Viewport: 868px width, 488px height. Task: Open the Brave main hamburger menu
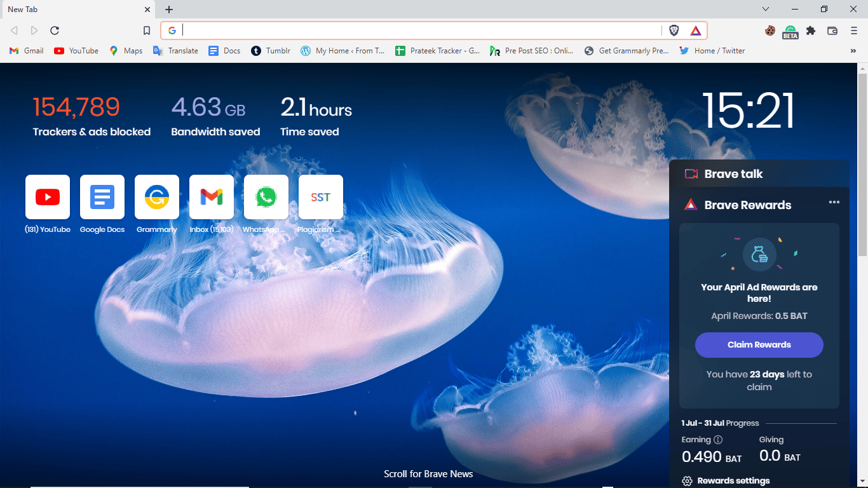point(854,30)
